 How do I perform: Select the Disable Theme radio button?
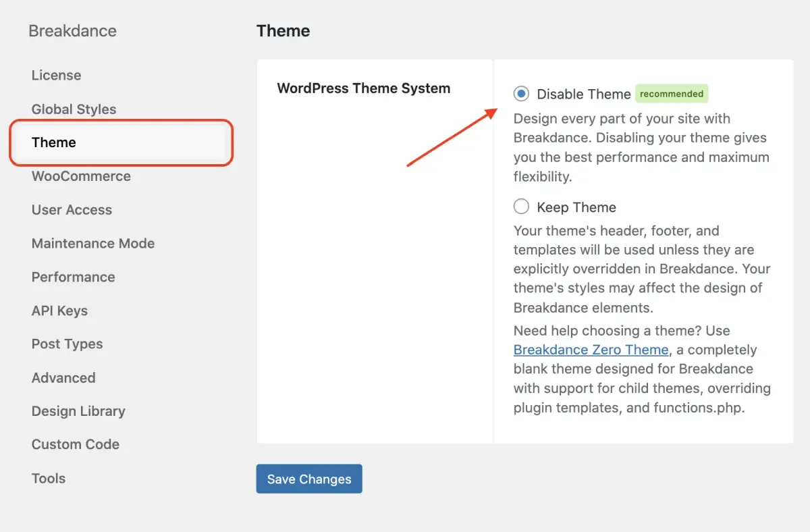pos(521,94)
